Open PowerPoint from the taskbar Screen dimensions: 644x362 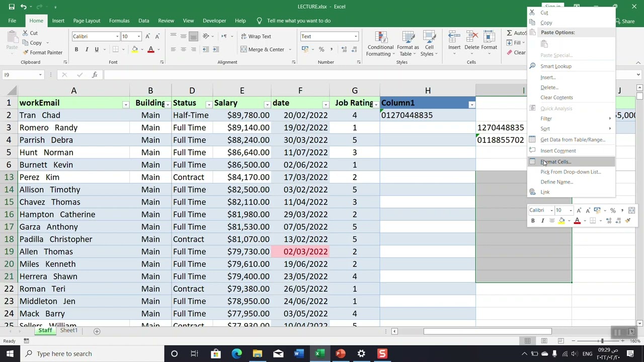(341, 353)
